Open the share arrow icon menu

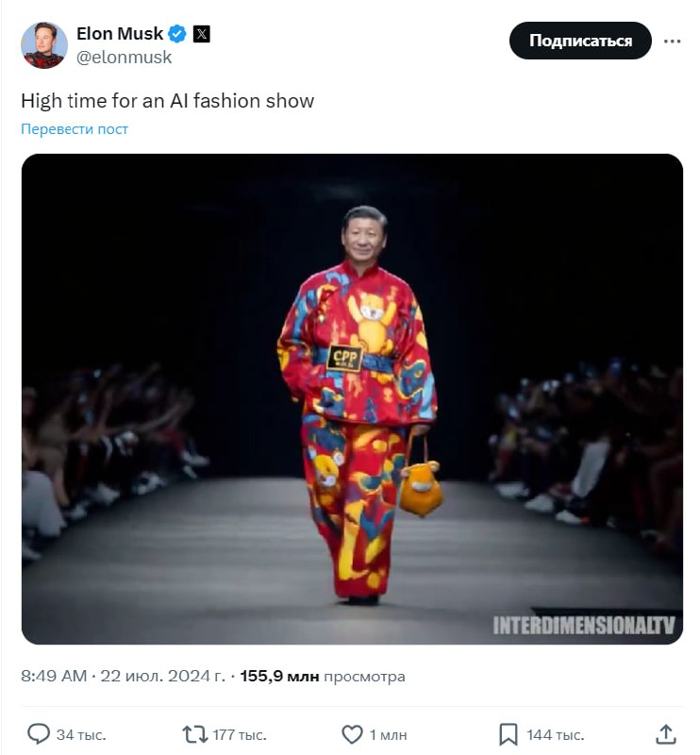[665, 733]
